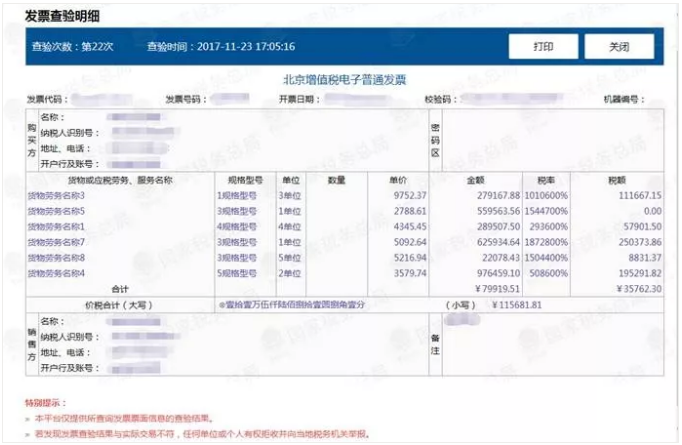682x445 pixels.
Task: Click the 北京增值税电子普通发票 title
Action: [x=345, y=80]
